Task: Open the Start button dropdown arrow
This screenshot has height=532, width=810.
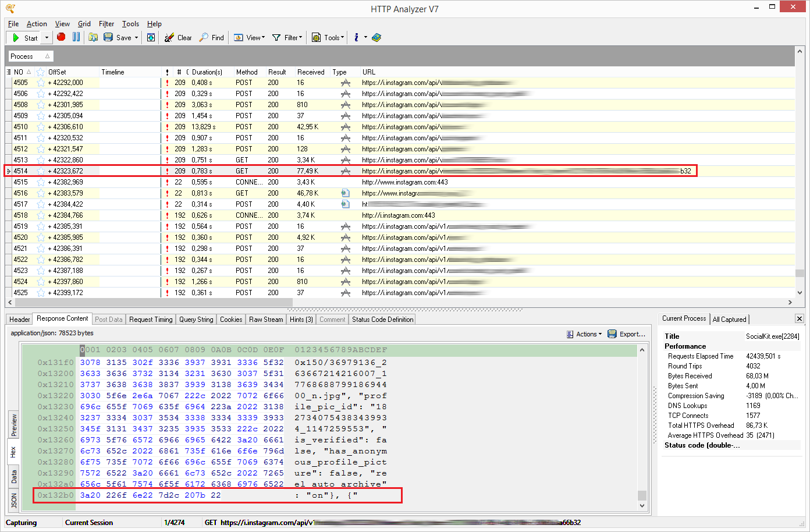Action: click(47, 38)
